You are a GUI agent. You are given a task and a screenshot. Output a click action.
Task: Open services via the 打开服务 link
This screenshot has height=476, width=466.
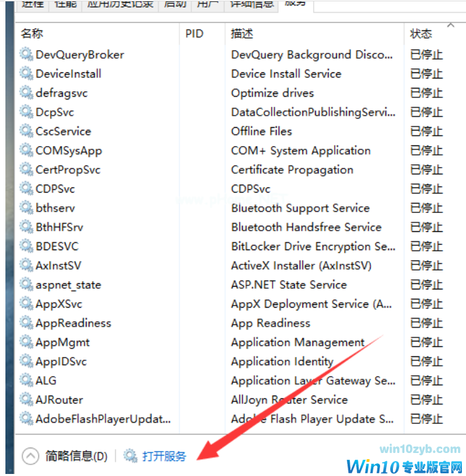164,456
